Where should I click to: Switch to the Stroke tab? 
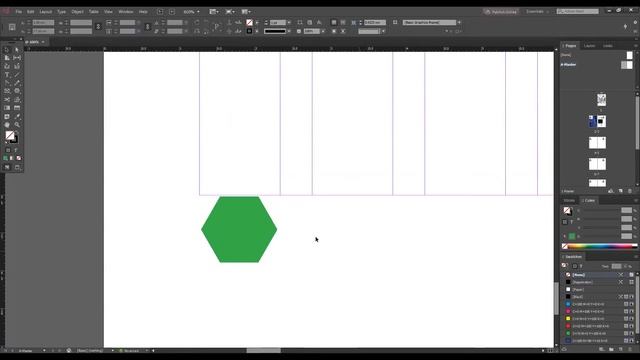click(569, 200)
